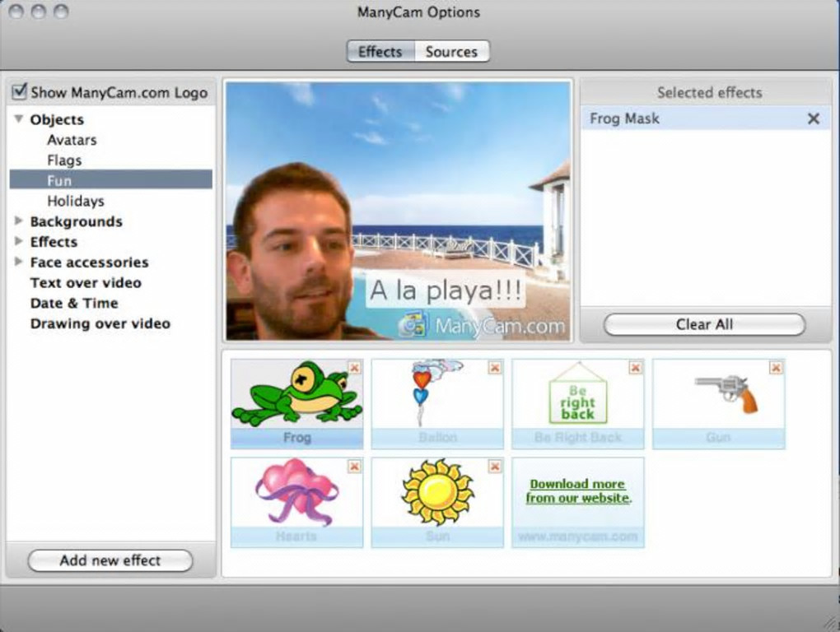Click the Backgrounds category label
This screenshot has height=632, width=840.
pyautogui.click(x=76, y=221)
